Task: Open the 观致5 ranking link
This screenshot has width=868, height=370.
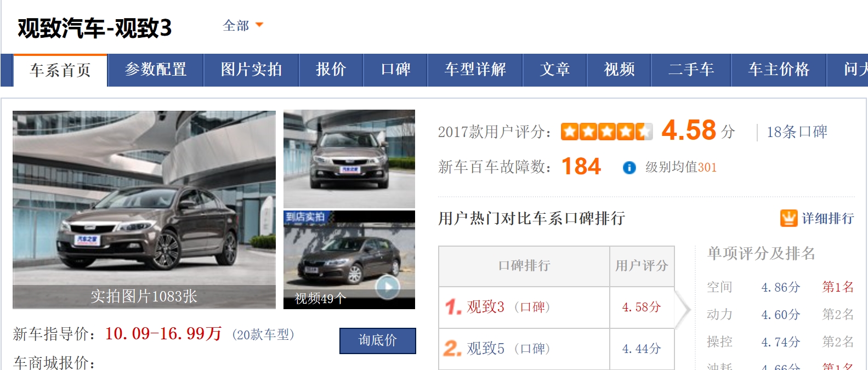Action: pos(486,349)
